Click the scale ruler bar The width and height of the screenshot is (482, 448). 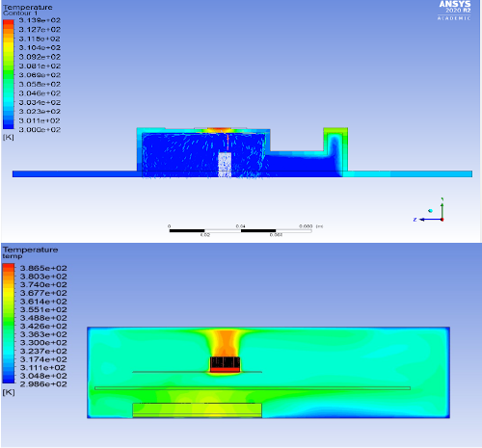pyautogui.click(x=240, y=230)
